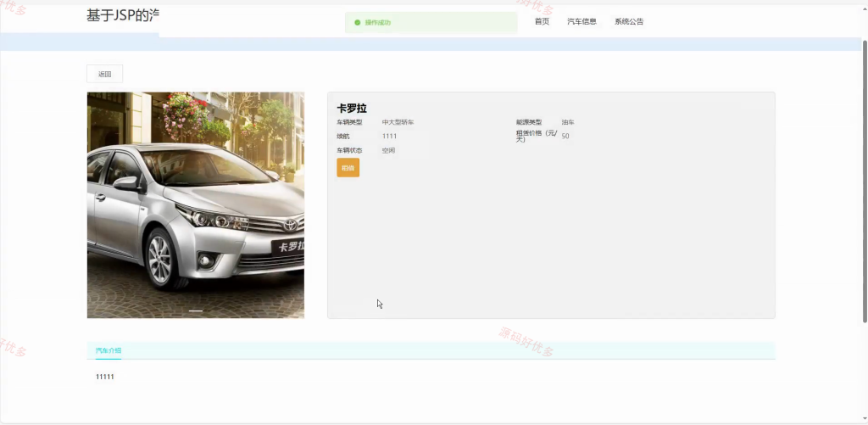Click the 中大型轿车 value
This screenshot has height=425, width=868.
click(398, 122)
